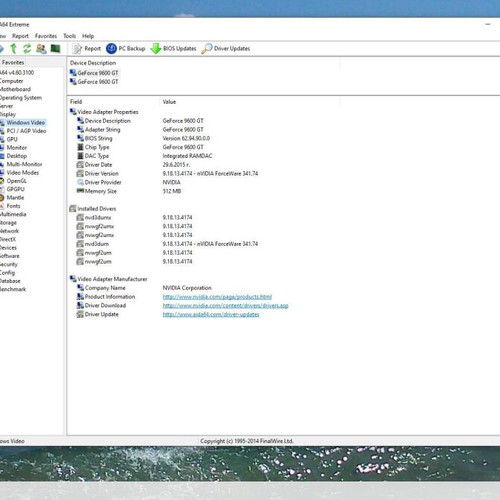Open the nvidia.com products page link
This screenshot has width=500, height=500.
pyautogui.click(x=217, y=297)
